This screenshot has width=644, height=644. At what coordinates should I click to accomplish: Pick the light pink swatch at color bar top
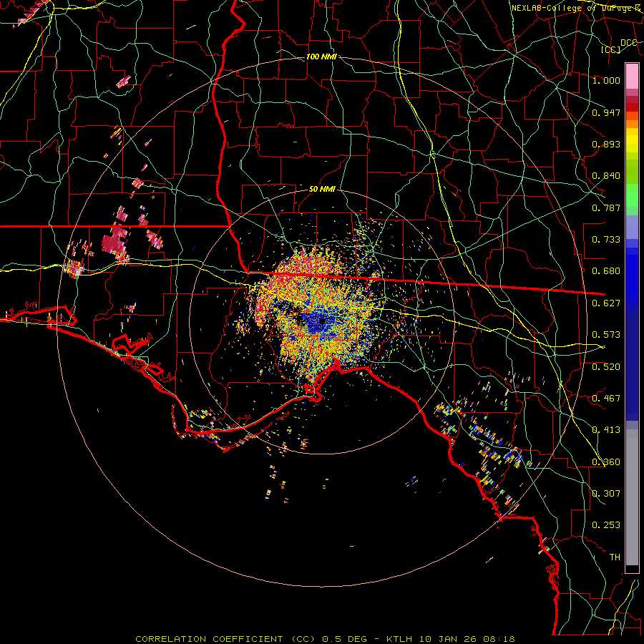tap(632, 76)
